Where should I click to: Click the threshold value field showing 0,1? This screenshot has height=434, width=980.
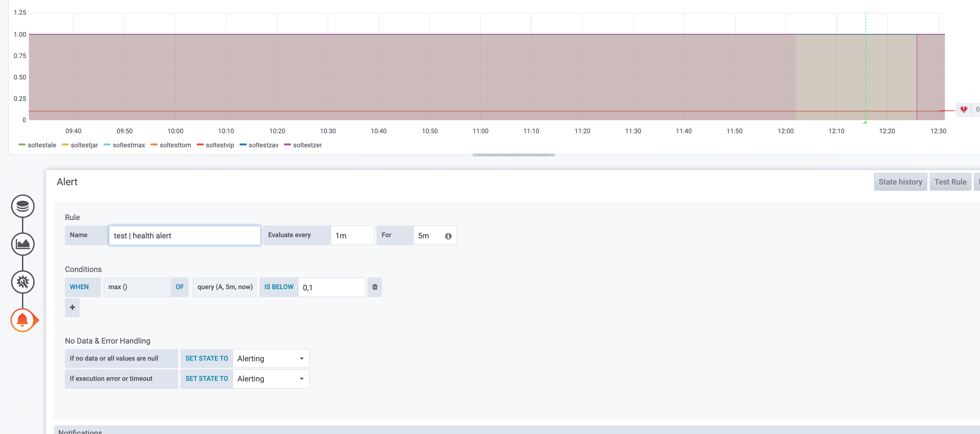(331, 287)
